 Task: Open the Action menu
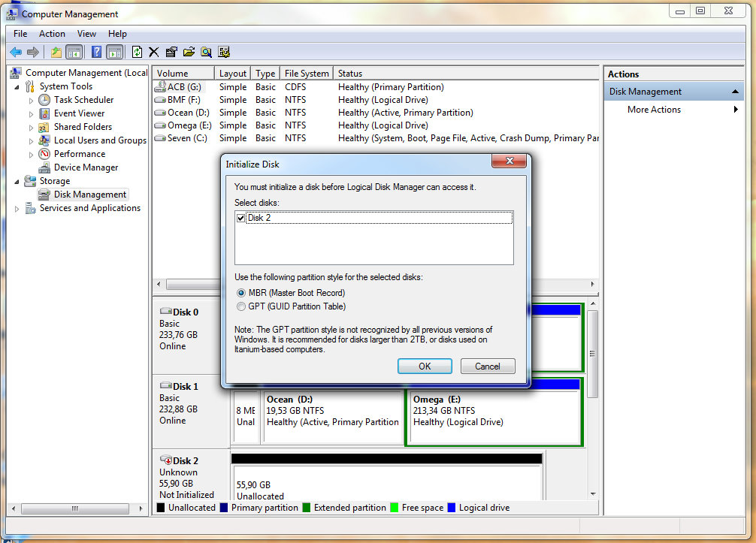point(52,34)
